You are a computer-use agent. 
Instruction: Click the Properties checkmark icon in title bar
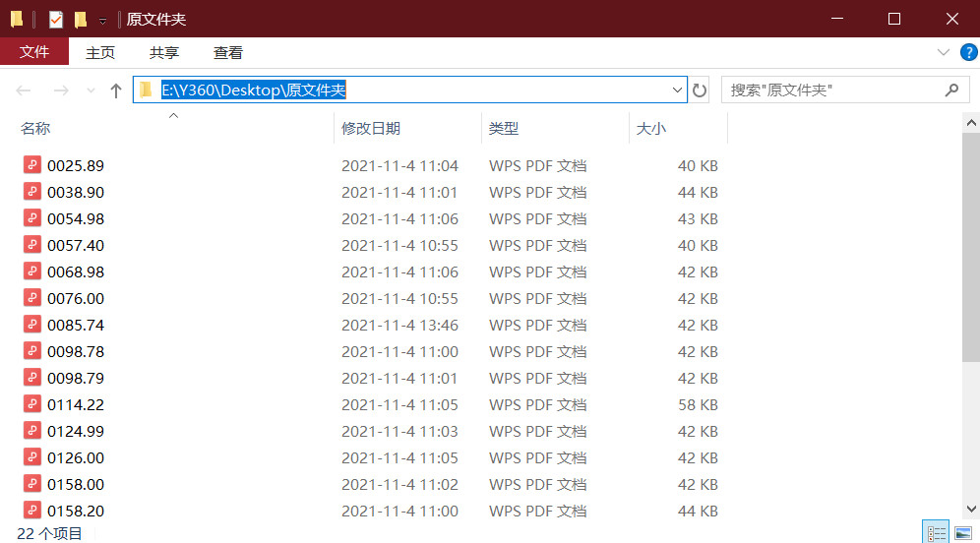(x=56, y=20)
